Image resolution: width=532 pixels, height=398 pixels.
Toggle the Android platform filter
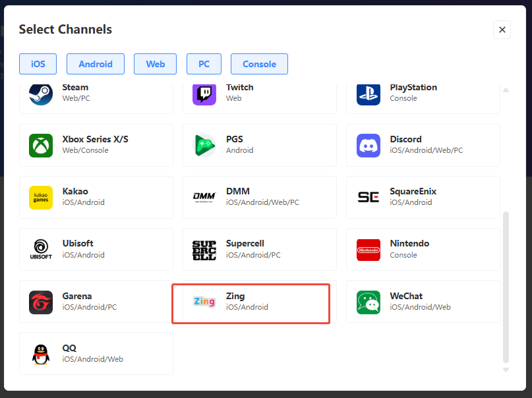(x=96, y=64)
